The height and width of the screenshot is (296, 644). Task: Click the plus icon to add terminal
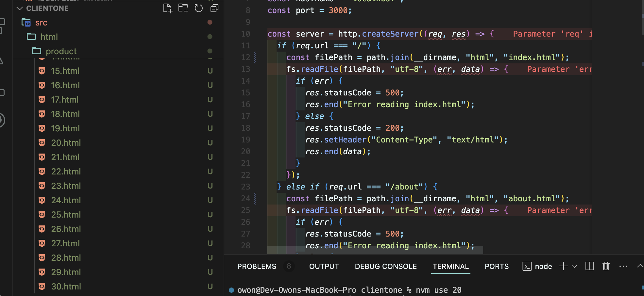pyautogui.click(x=563, y=266)
